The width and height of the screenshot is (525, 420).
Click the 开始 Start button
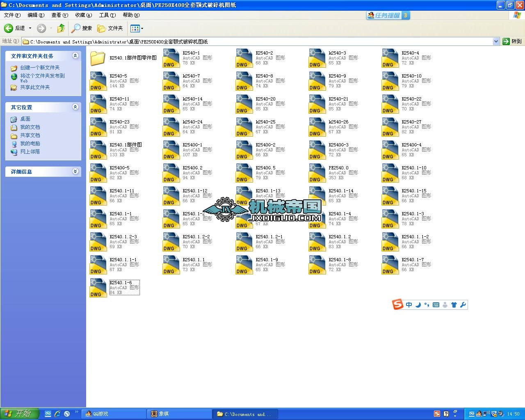[x=19, y=414]
